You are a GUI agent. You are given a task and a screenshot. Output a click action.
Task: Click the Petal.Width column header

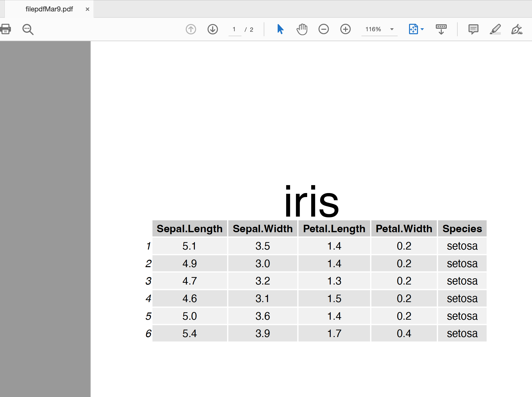(x=404, y=228)
